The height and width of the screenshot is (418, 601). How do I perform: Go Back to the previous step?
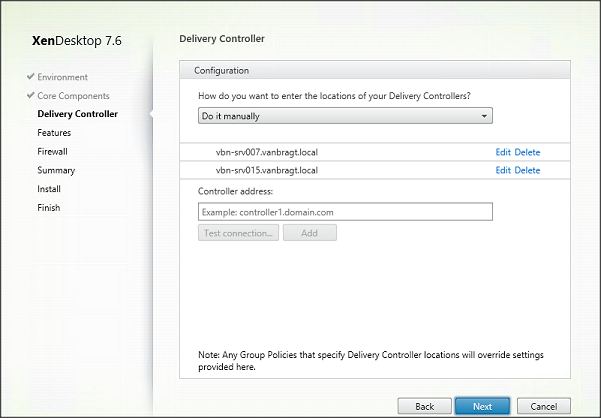(x=424, y=407)
